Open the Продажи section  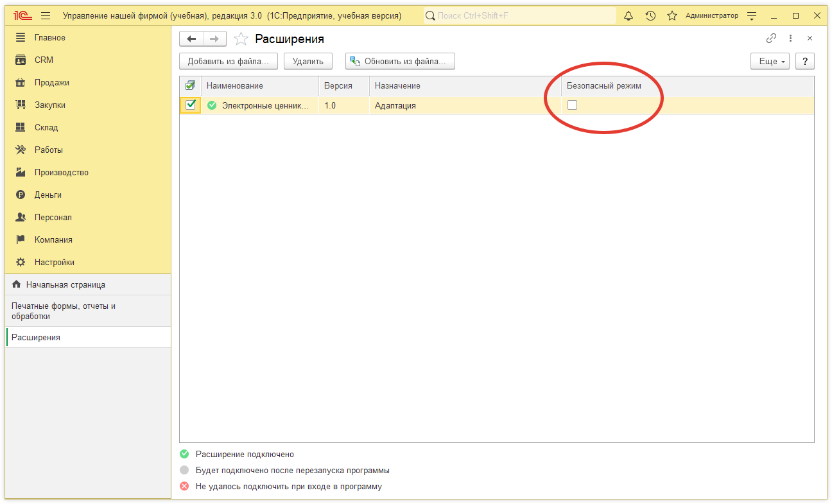pos(51,82)
